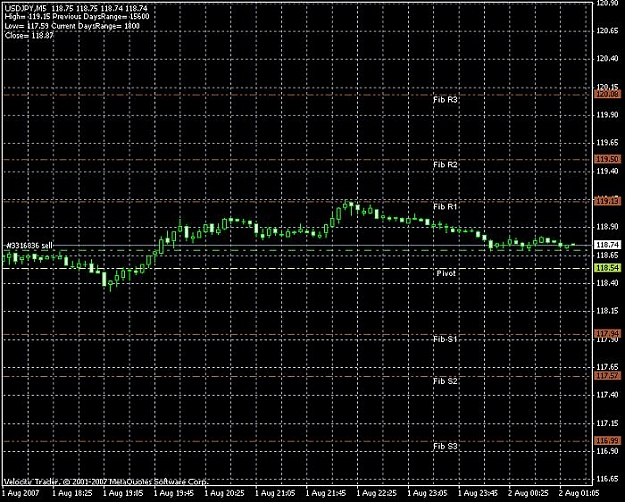Click the 117.94 price tag
This screenshot has width=625, height=502.
click(x=607, y=333)
